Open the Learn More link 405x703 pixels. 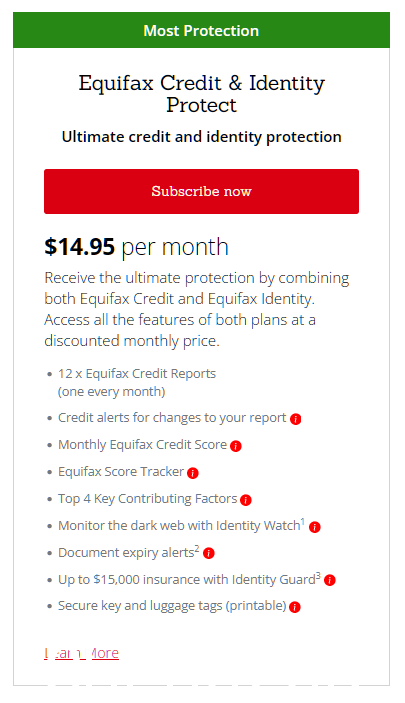point(82,653)
